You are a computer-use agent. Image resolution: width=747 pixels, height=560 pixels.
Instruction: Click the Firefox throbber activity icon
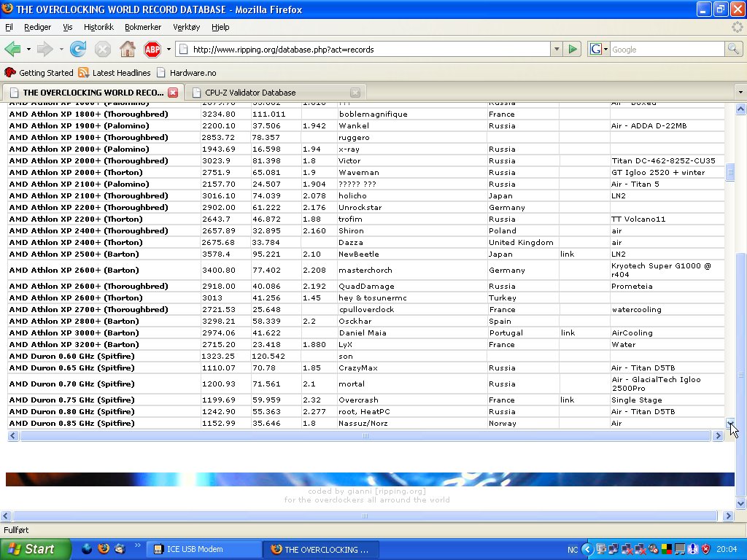pyautogui.click(x=738, y=27)
